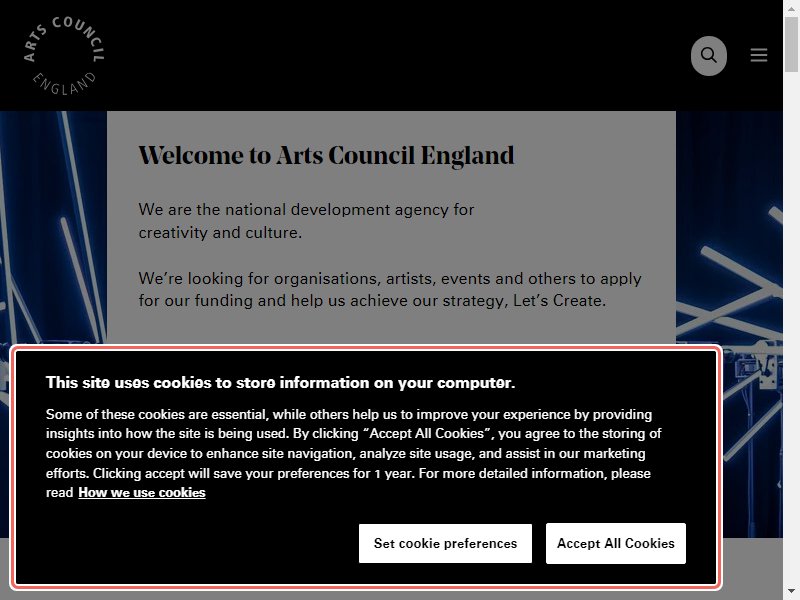
Task: Open the hamburger navigation menu
Action: tap(759, 55)
